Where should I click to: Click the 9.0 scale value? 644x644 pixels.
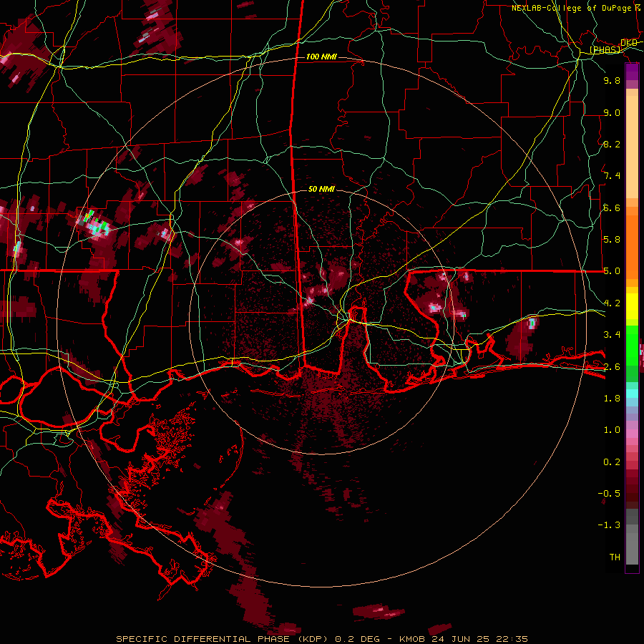(612, 112)
